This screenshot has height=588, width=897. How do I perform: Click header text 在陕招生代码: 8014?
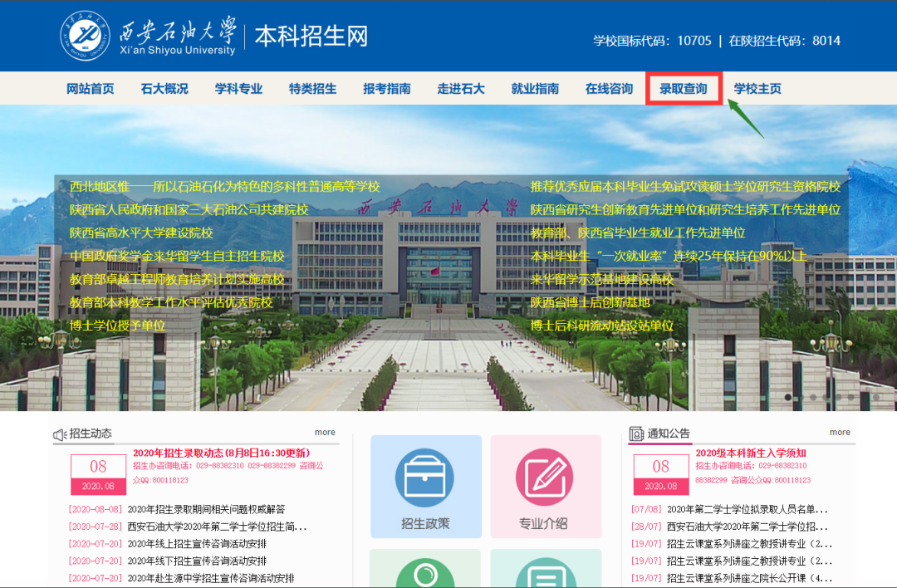pos(784,41)
